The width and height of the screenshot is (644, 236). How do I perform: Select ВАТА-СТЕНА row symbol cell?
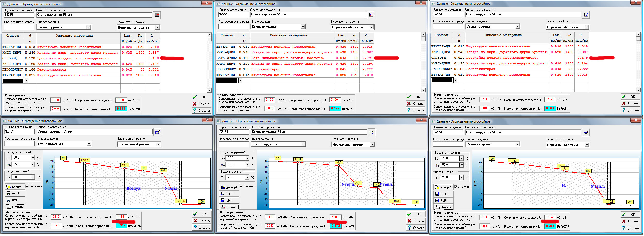click(x=227, y=58)
